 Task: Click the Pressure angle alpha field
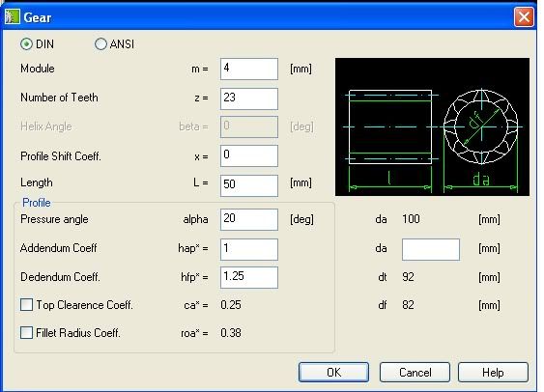(x=249, y=219)
